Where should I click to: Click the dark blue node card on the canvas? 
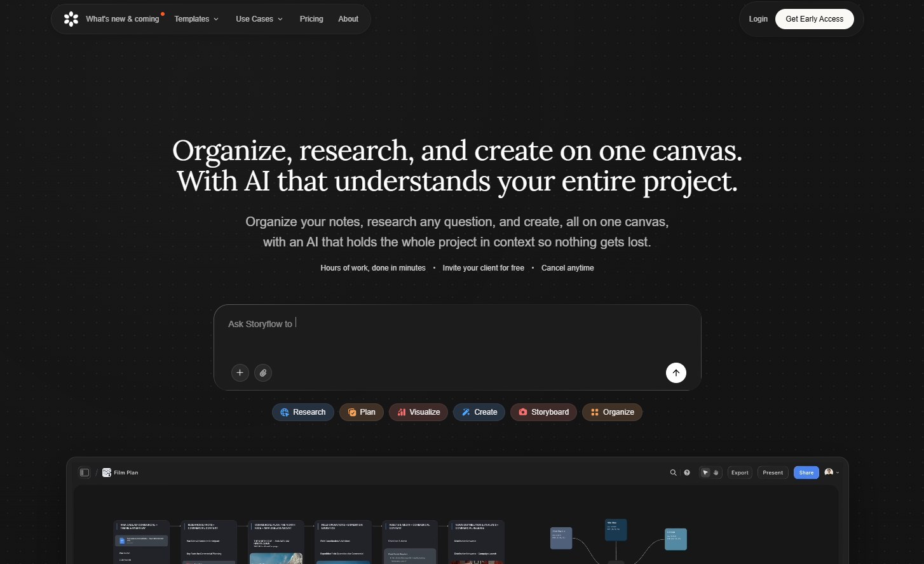(x=616, y=530)
